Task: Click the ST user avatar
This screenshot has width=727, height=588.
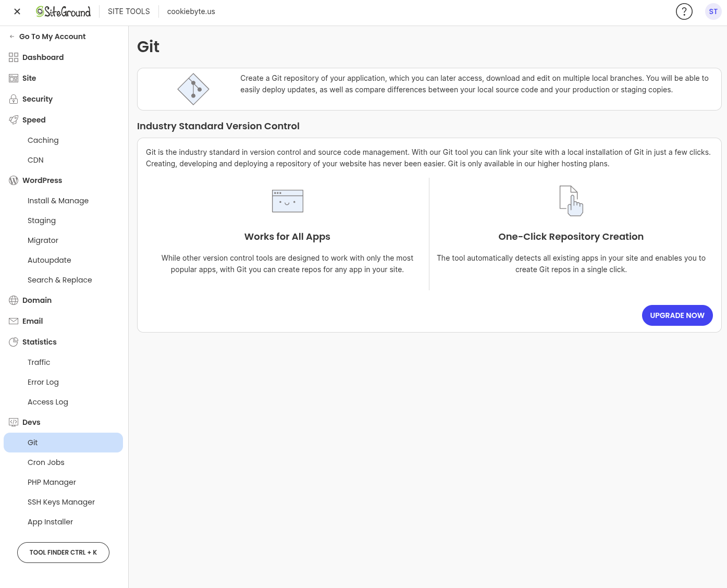Action: [x=713, y=11]
